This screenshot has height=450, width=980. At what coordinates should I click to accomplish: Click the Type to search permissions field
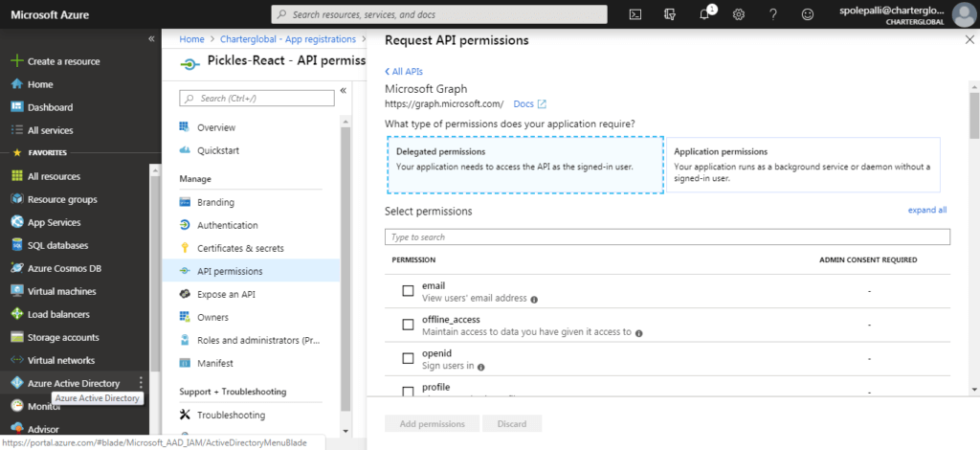667,236
